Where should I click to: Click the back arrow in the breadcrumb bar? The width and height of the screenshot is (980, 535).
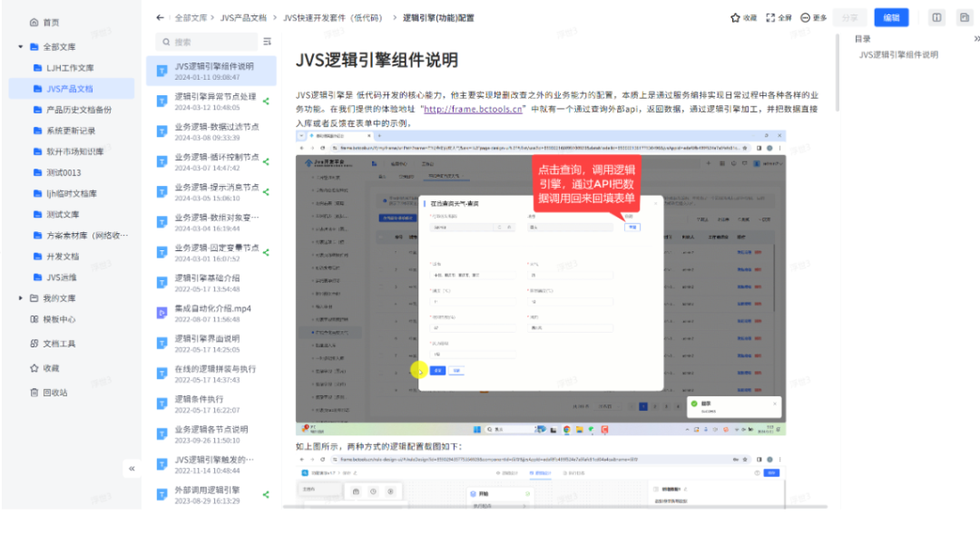tap(160, 17)
